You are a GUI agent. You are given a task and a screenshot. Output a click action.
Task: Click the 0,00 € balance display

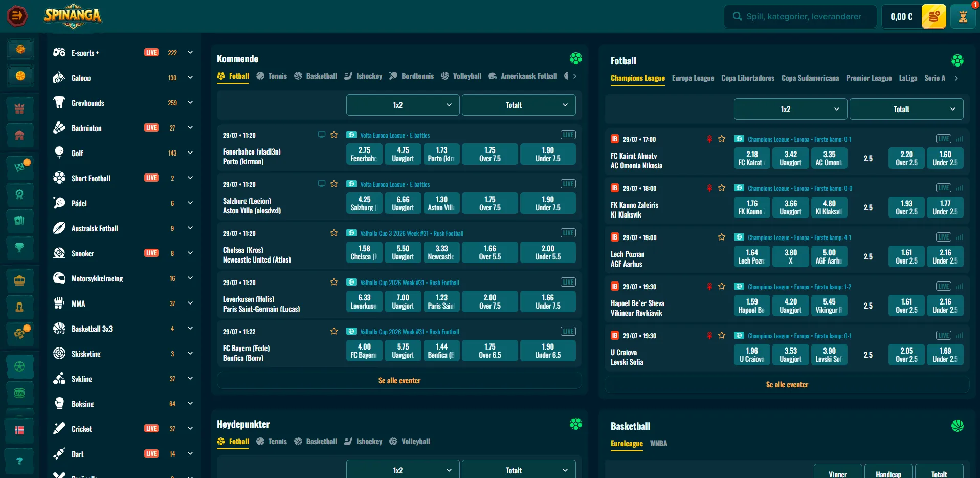pyautogui.click(x=901, y=17)
